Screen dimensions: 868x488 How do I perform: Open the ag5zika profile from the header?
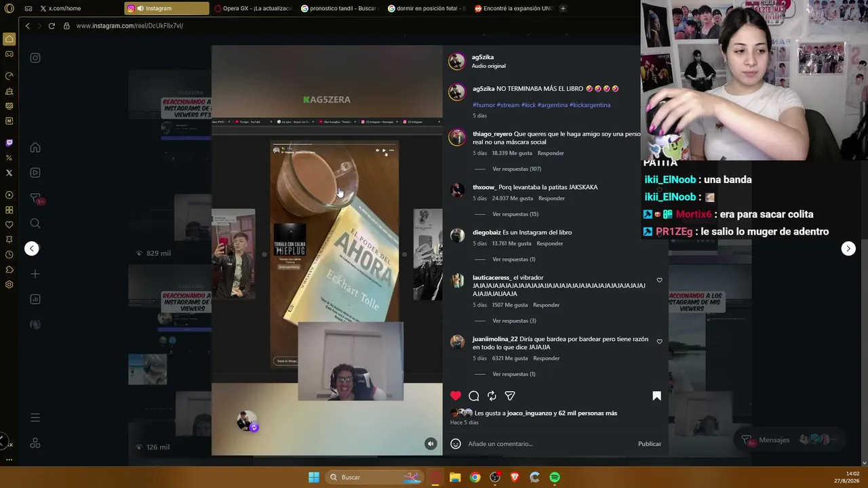tap(483, 57)
